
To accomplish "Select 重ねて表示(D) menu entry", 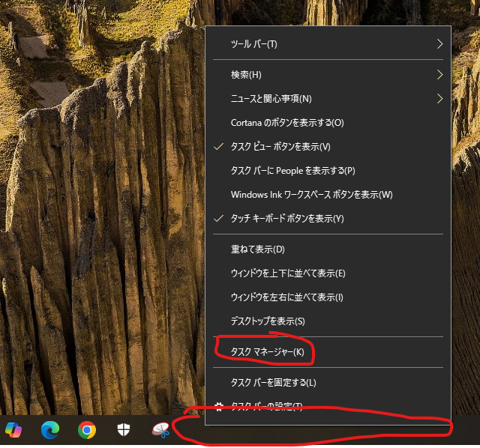I will [328, 249].
